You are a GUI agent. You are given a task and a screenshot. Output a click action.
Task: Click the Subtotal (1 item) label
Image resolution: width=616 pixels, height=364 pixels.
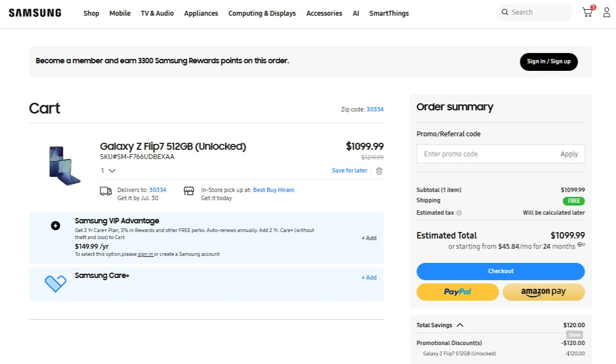pyautogui.click(x=439, y=190)
